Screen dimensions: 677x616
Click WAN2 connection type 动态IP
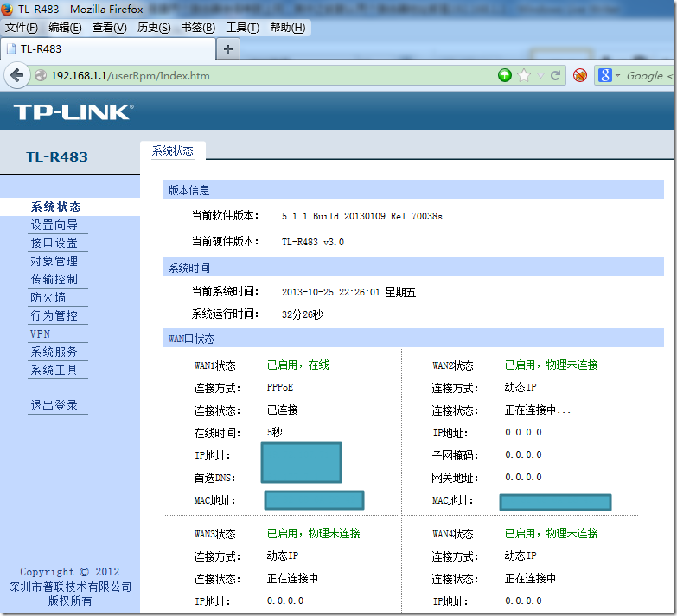point(521,387)
